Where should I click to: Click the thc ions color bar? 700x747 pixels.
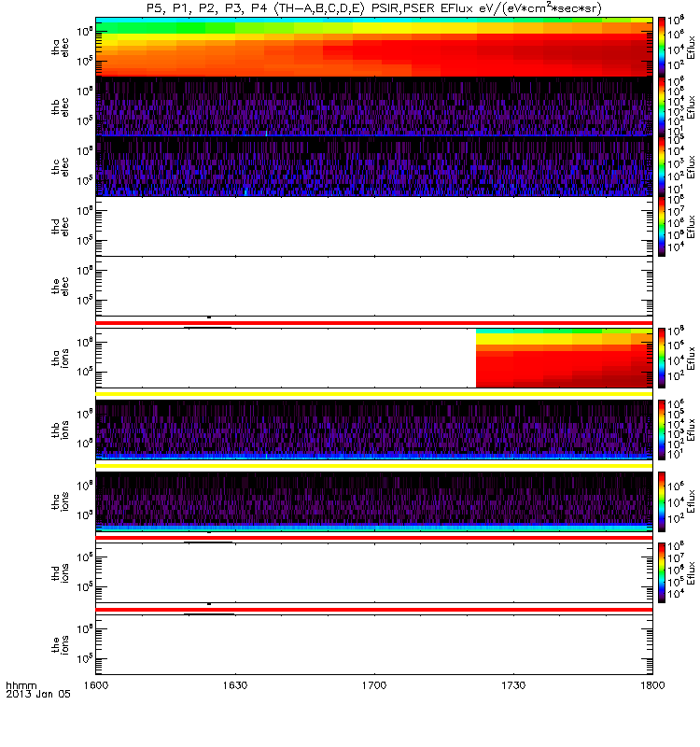(662, 501)
